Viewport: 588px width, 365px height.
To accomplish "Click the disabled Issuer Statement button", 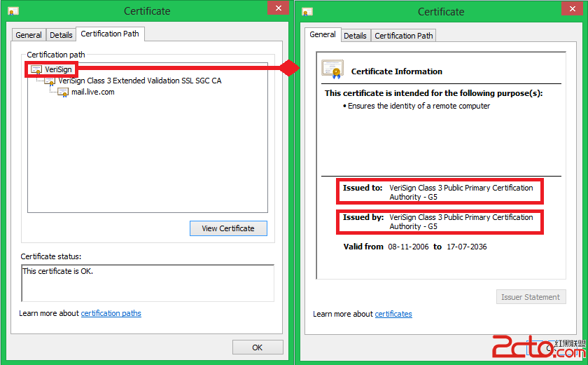I will pyautogui.click(x=531, y=297).
